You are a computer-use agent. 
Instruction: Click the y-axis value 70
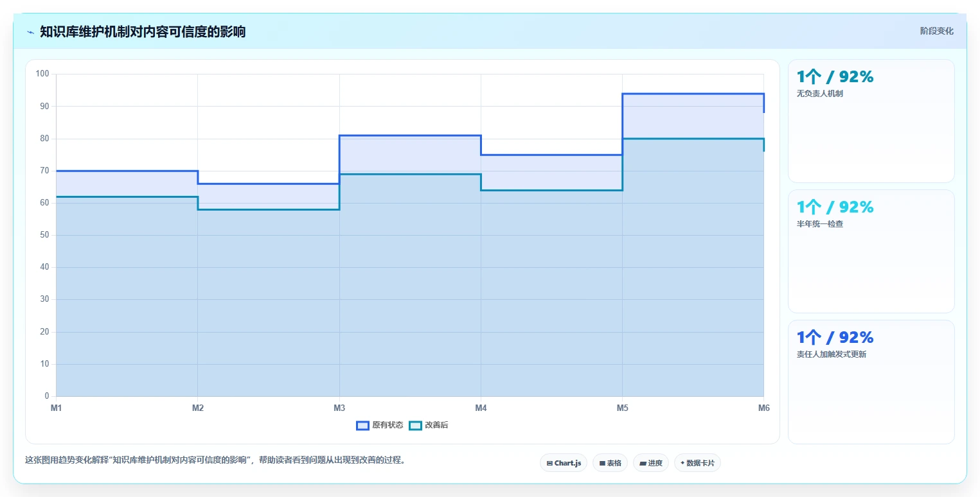coord(44,171)
